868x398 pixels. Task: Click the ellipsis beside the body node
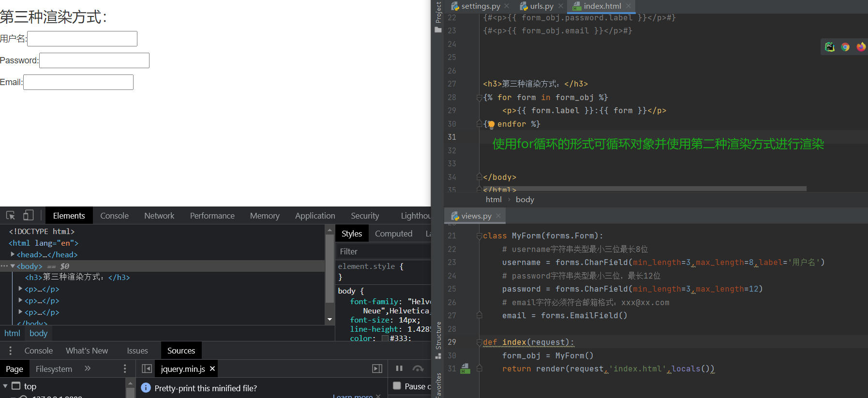pos(4,266)
